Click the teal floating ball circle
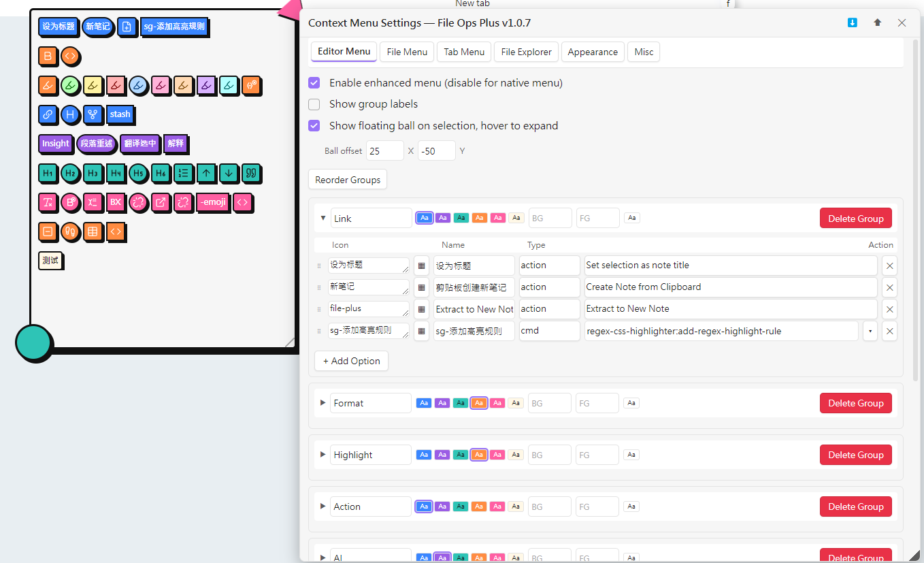 [34, 343]
